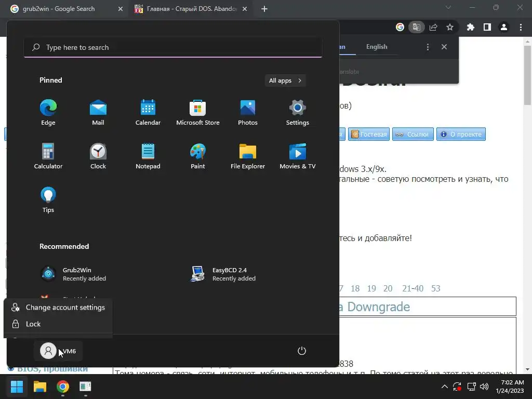Click the Chrome taskbar icon

tap(63, 387)
